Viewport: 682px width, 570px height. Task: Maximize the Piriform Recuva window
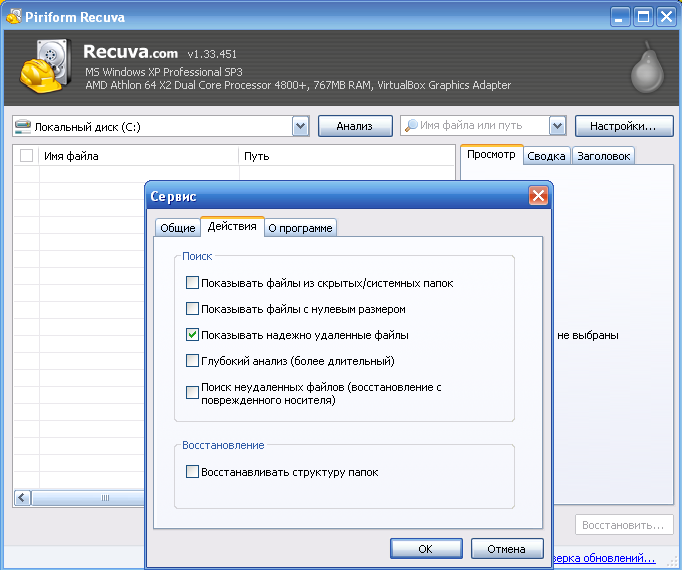643,17
